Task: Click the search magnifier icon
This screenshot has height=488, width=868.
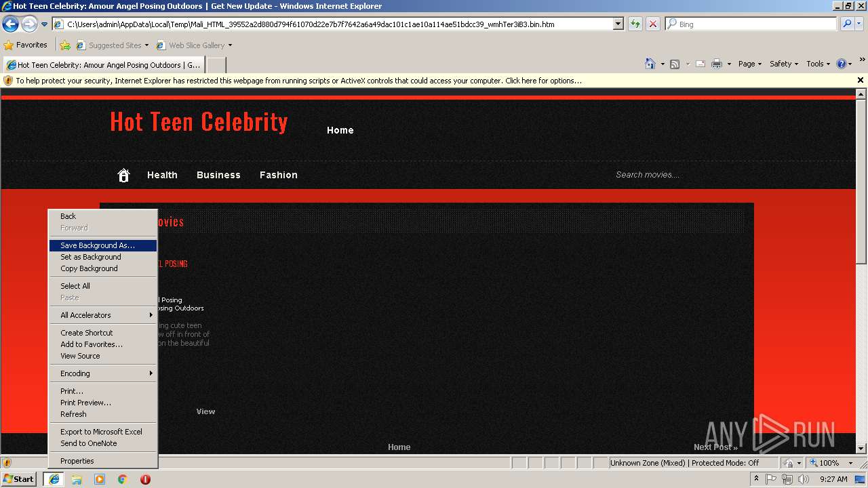Action: click(x=846, y=24)
